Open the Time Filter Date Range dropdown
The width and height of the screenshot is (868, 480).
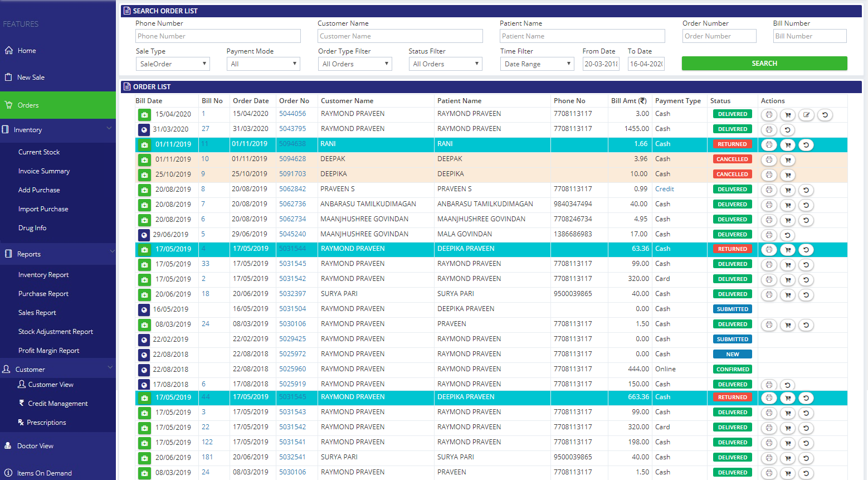pos(537,64)
